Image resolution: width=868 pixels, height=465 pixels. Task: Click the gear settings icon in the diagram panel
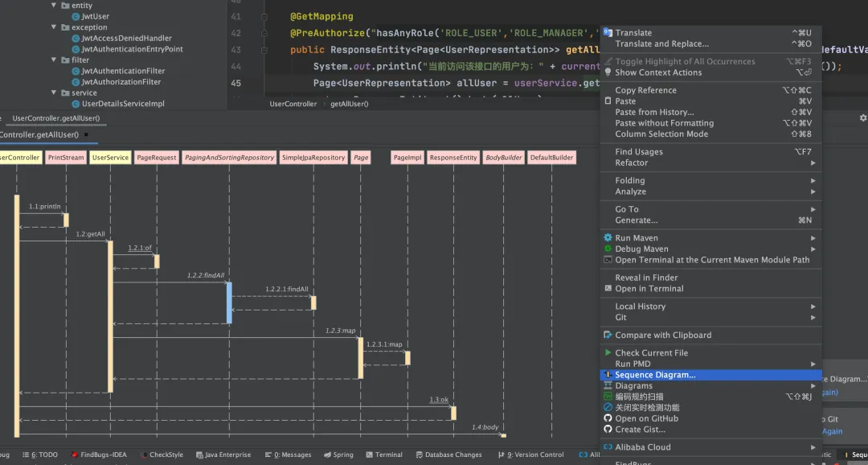point(862,117)
